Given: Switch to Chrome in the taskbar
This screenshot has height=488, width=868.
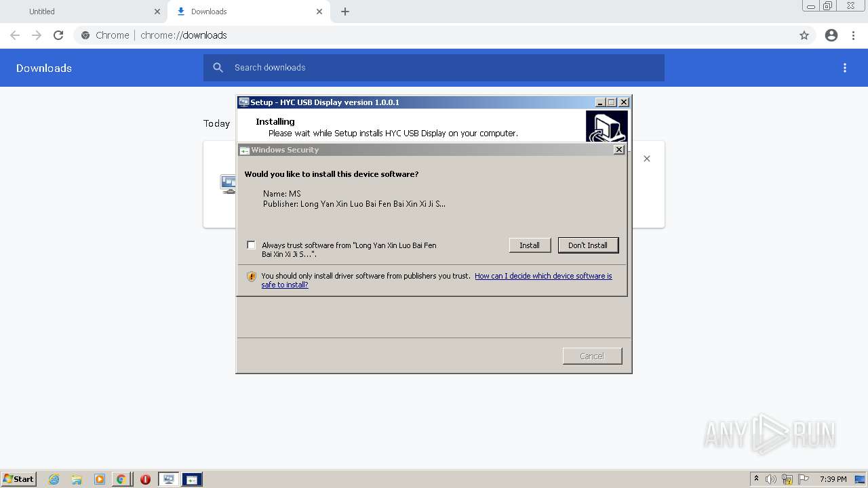Looking at the screenshot, I should point(121,479).
